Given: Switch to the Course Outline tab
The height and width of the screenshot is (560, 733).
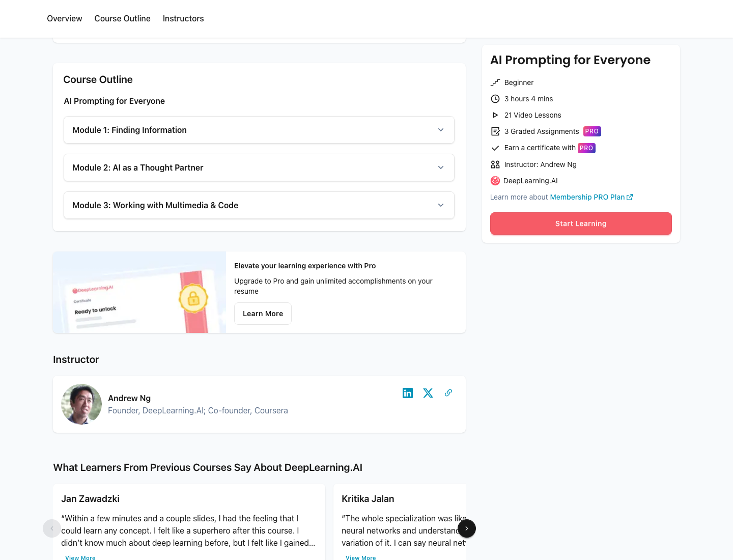Looking at the screenshot, I should tap(123, 19).
